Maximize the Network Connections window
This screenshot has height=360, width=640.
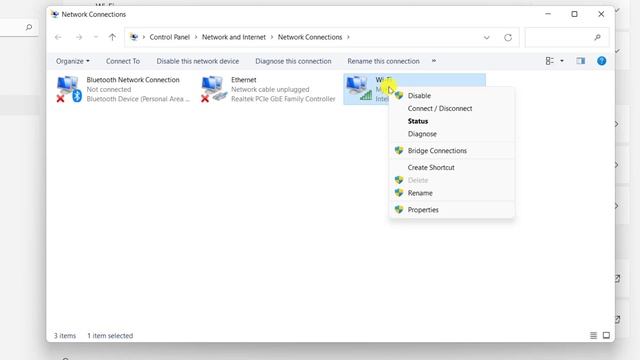point(574,14)
